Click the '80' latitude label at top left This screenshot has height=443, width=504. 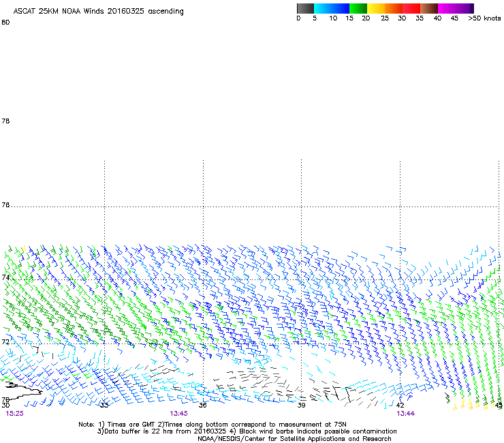click(5, 22)
